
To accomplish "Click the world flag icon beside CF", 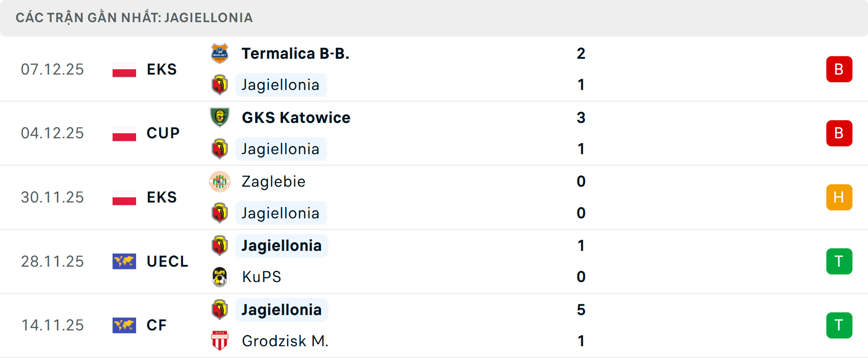I will point(124,325).
